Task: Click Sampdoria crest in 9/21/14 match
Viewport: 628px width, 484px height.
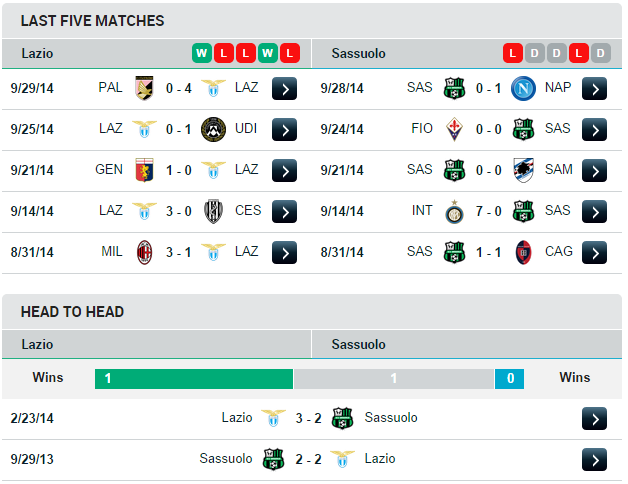Action: (x=524, y=170)
